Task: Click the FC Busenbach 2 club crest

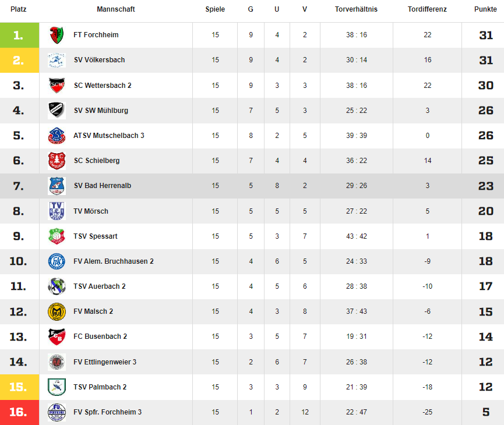Action: tap(57, 337)
